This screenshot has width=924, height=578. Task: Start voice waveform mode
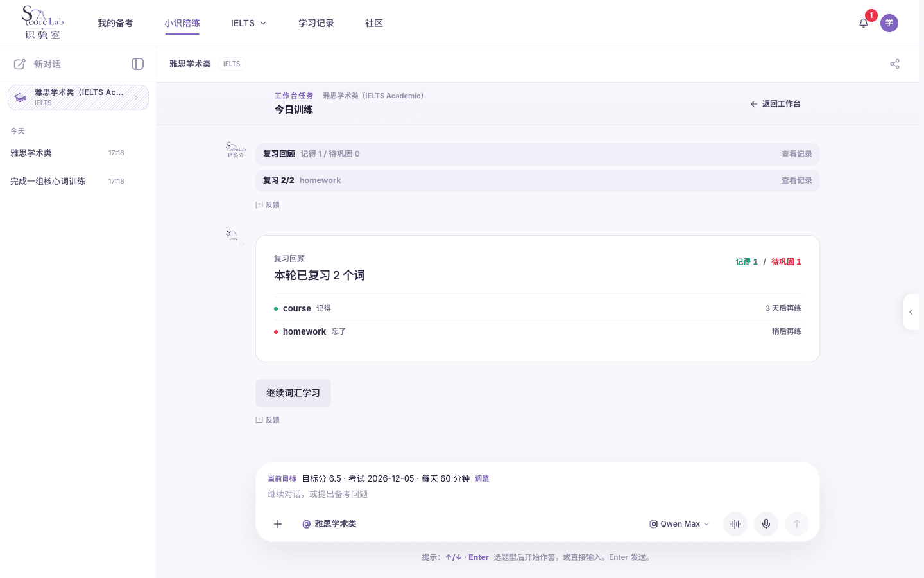tap(735, 524)
